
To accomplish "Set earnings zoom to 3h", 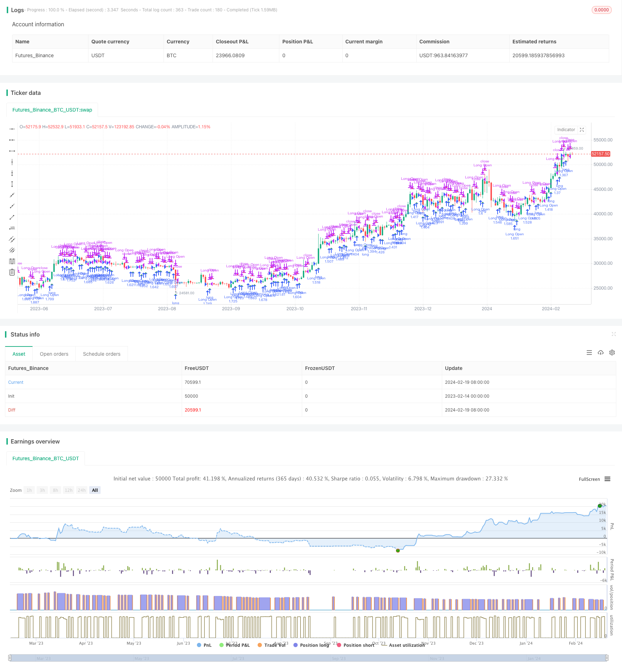I will (42, 490).
